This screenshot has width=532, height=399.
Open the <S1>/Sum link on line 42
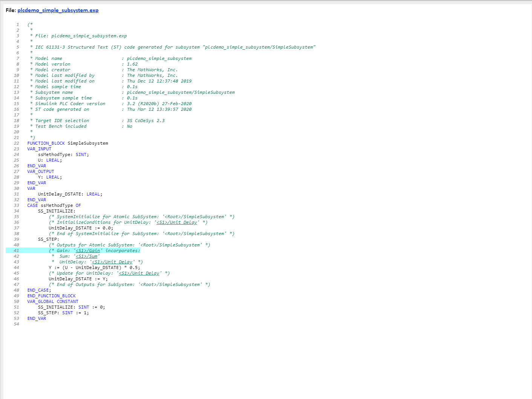click(87, 256)
